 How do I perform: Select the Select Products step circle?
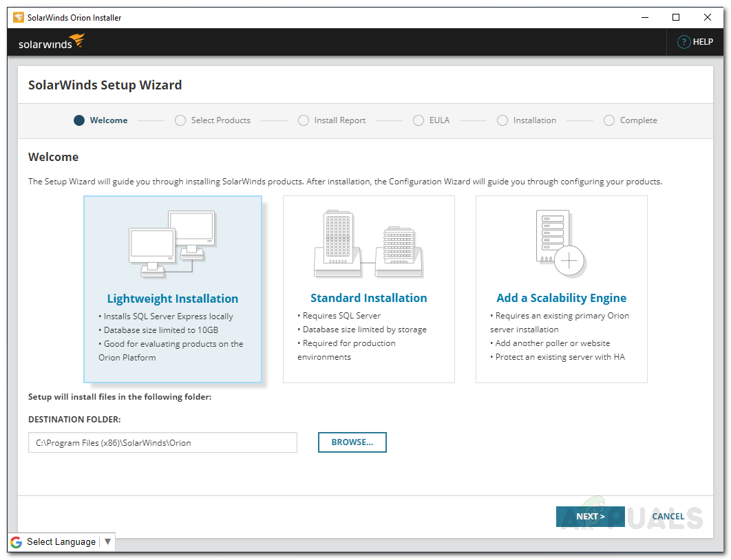click(180, 120)
